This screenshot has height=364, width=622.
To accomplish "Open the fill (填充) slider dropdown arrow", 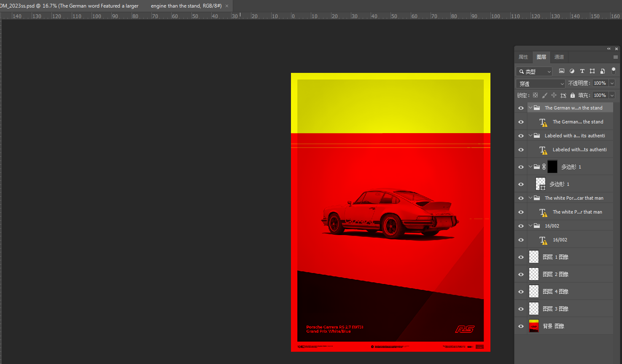I will (612, 95).
